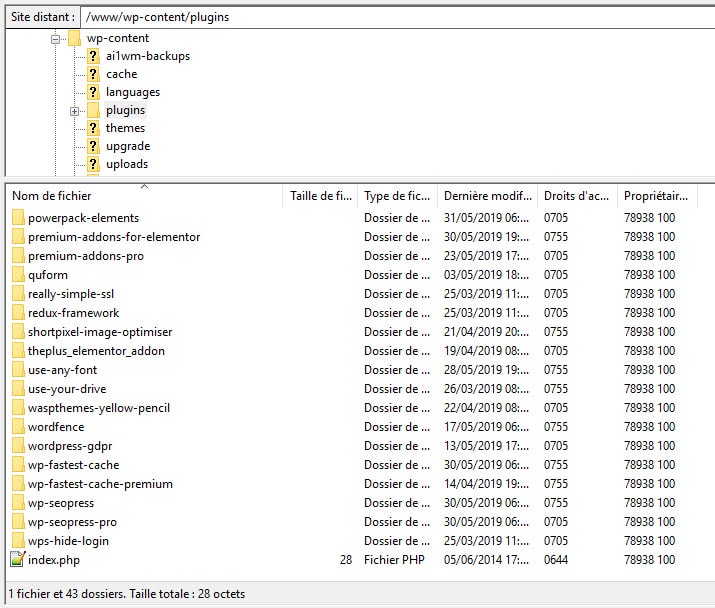Image resolution: width=715 pixels, height=608 pixels.
Task: Click question-mark icon beside uploads
Action: tap(93, 164)
